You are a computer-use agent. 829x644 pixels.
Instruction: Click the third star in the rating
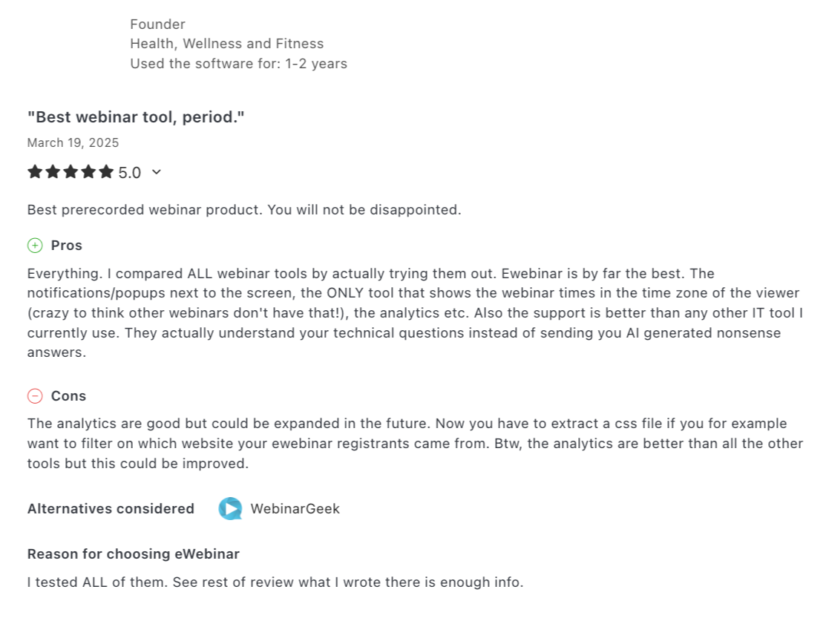pyautogui.click(x=71, y=172)
